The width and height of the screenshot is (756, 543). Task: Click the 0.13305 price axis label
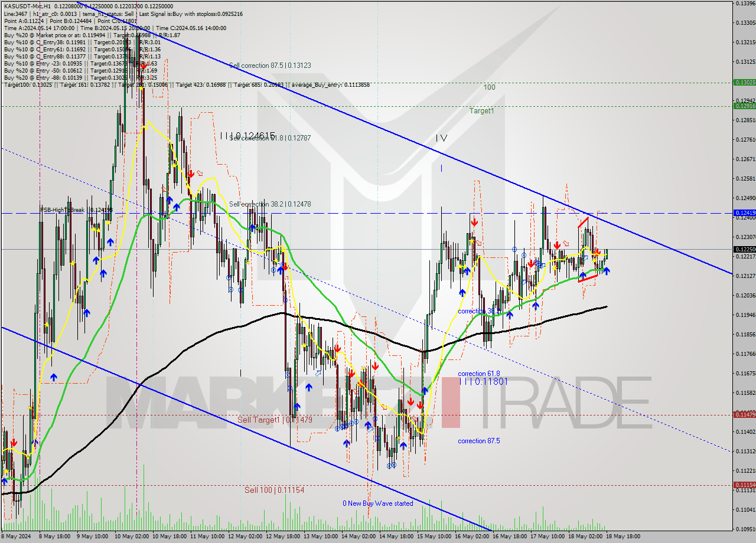pyautogui.click(x=745, y=22)
